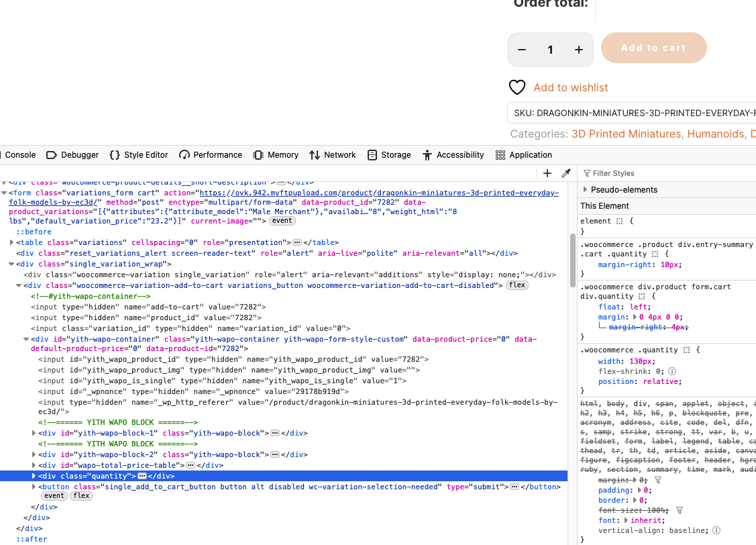
Task: Click the info icon beside flex-shrink
Action: tap(672, 370)
